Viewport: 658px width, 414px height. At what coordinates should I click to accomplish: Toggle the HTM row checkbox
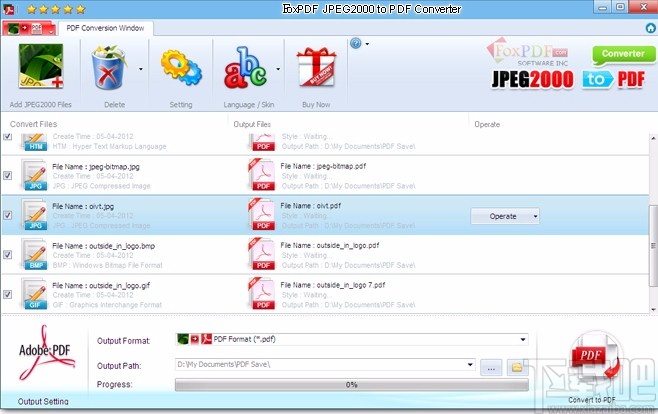tap(8, 136)
